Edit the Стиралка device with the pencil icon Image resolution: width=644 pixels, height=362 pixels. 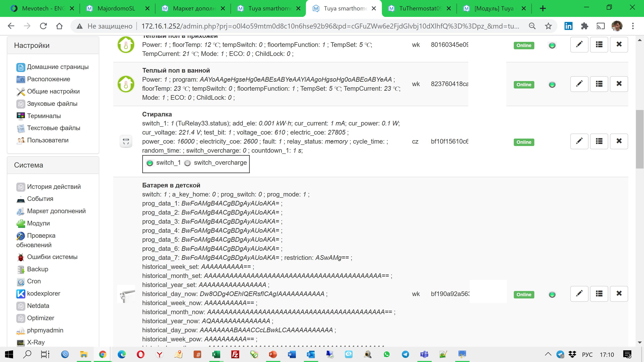pyautogui.click(x=579, y=141)
